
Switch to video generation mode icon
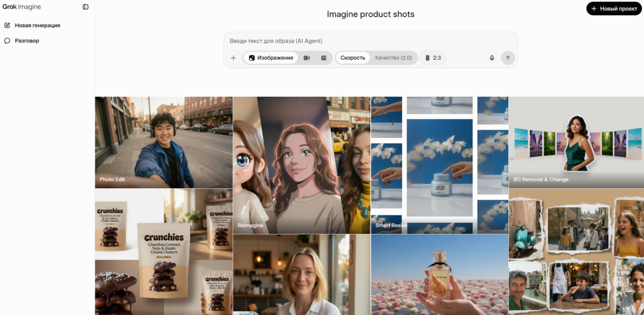point(307,58)
